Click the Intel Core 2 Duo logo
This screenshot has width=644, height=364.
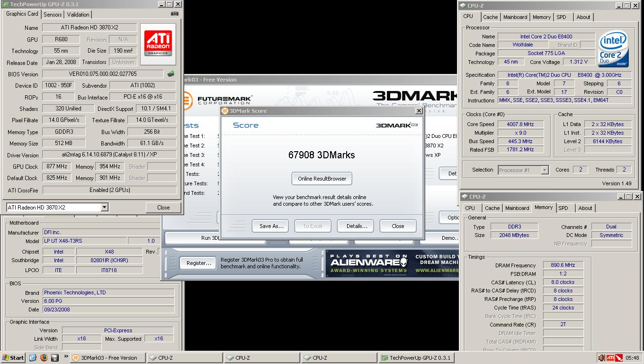(613, 50)
